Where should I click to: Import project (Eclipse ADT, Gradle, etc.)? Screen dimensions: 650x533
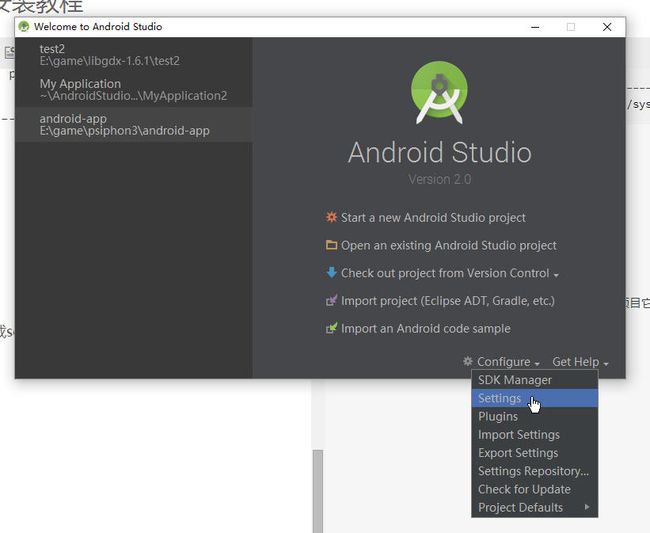[448, 301]
